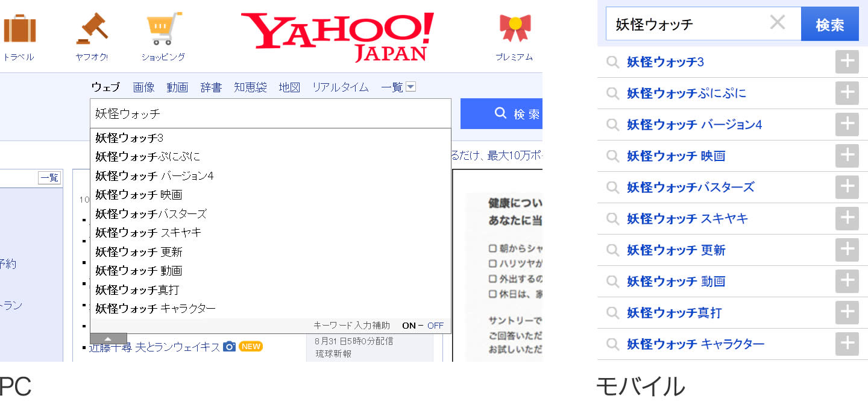Image resolution: width=868 pixels, height=410 pixels.
Task: Tap plus button for 妖怪ウォッチ バージョン4
Action: coord(847,125)
